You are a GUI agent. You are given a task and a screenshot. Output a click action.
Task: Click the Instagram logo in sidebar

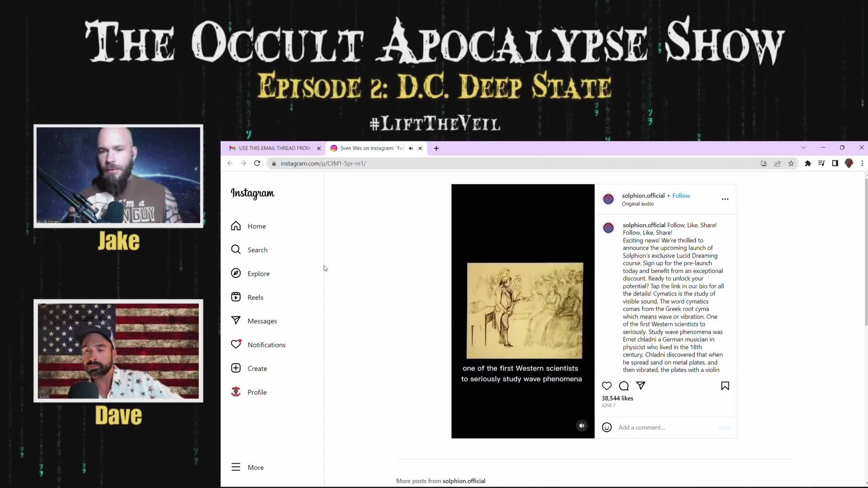(x=252, y=193)
